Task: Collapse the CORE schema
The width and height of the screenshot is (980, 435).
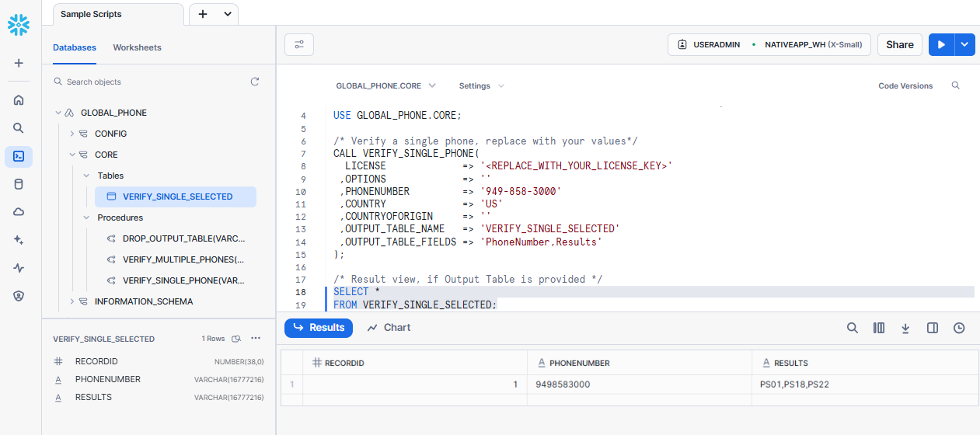Action: coord(71,155)
